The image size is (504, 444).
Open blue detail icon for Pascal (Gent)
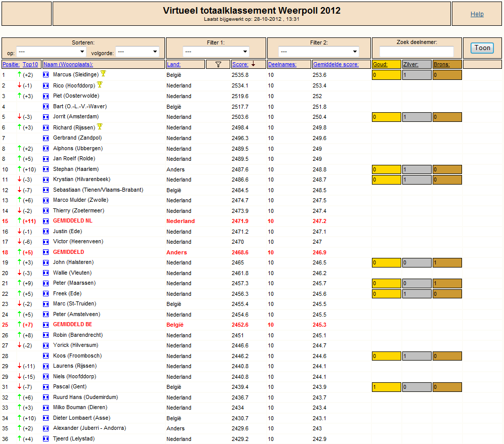pyautogui.click(x=46, y=387)
